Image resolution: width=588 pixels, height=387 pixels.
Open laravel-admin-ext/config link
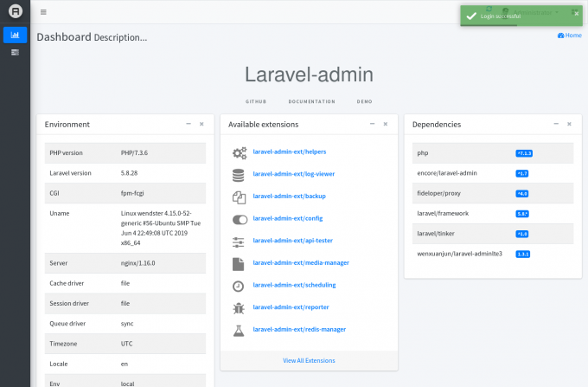pos(288,218)
